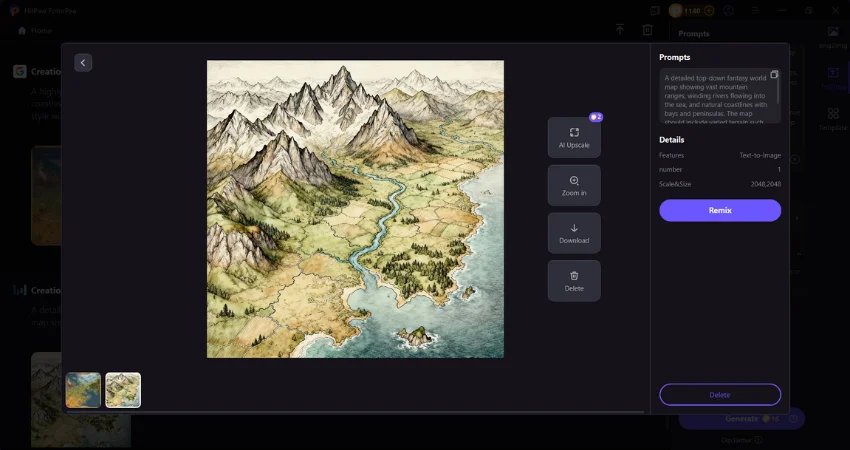
Task: Click the Generate button in the background
Action: [x=742, y=419]
